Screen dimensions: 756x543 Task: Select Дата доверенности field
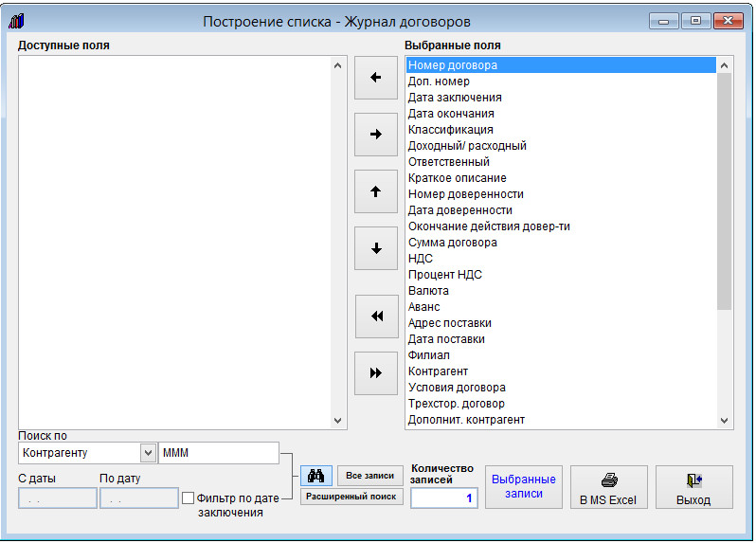pyautogui.click(x=562, y=210)
